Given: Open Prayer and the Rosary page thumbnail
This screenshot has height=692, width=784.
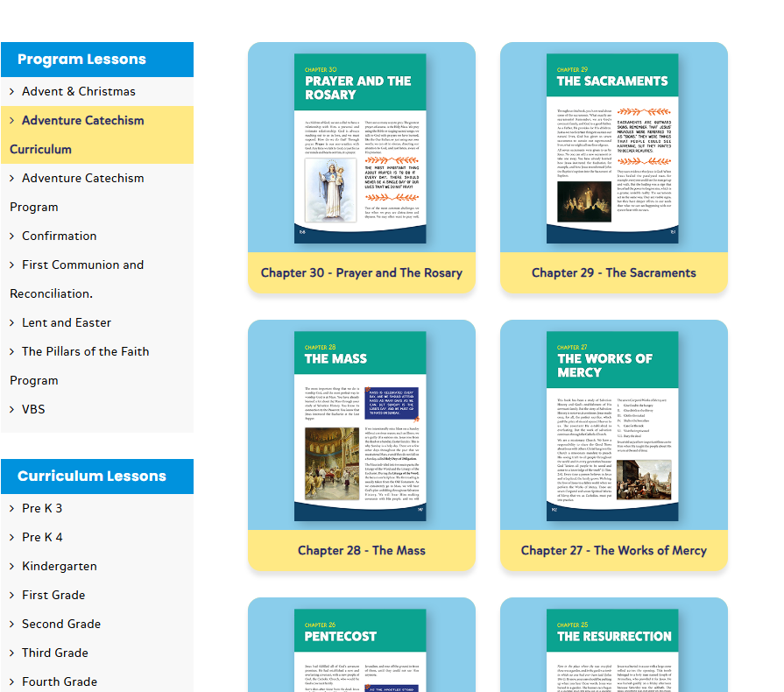Looking at the screenshot, I should coord(360,149).
